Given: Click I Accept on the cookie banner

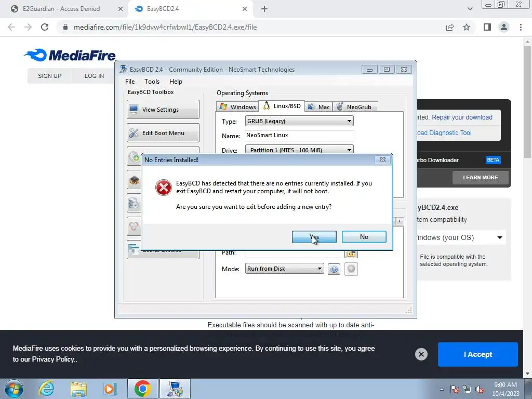Looking at the screenshot, I should coord(478,354).
